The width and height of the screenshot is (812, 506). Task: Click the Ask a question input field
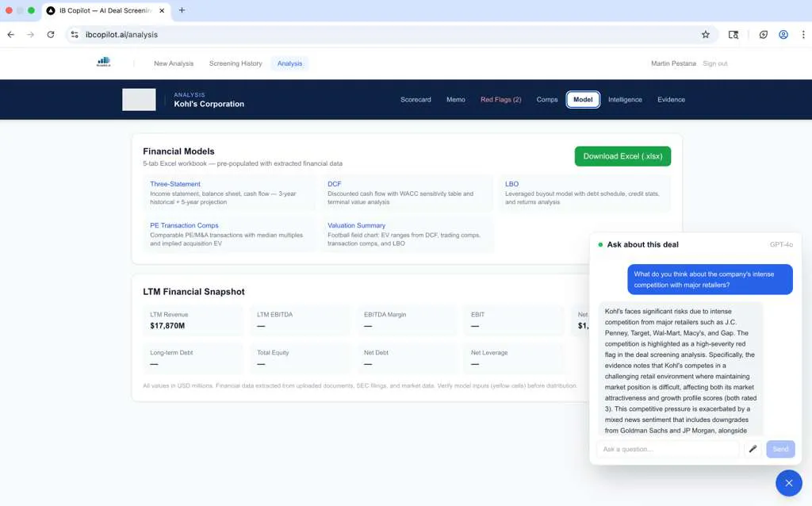click(x=668, y=449)
